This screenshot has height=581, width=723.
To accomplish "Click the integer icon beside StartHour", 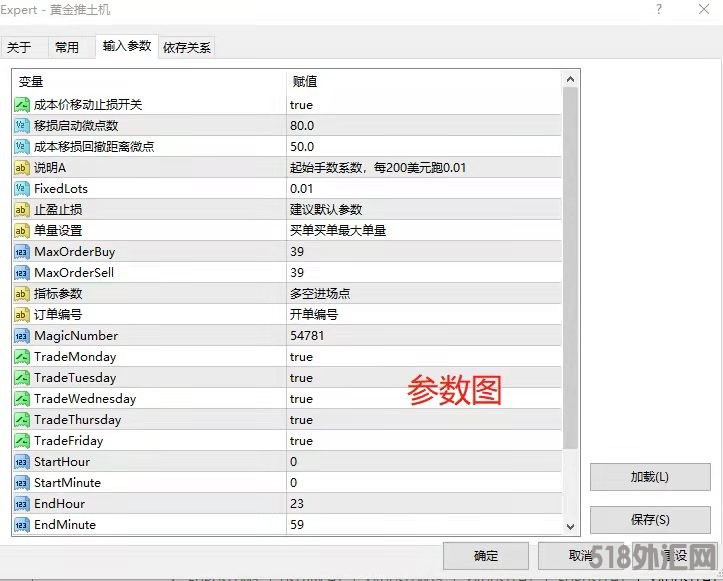I will [22, 462].
